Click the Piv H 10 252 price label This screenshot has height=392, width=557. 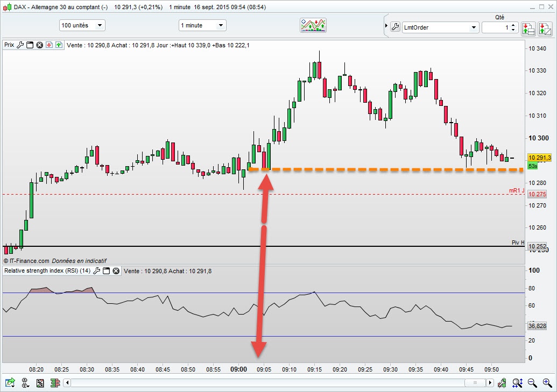[537, 246]
